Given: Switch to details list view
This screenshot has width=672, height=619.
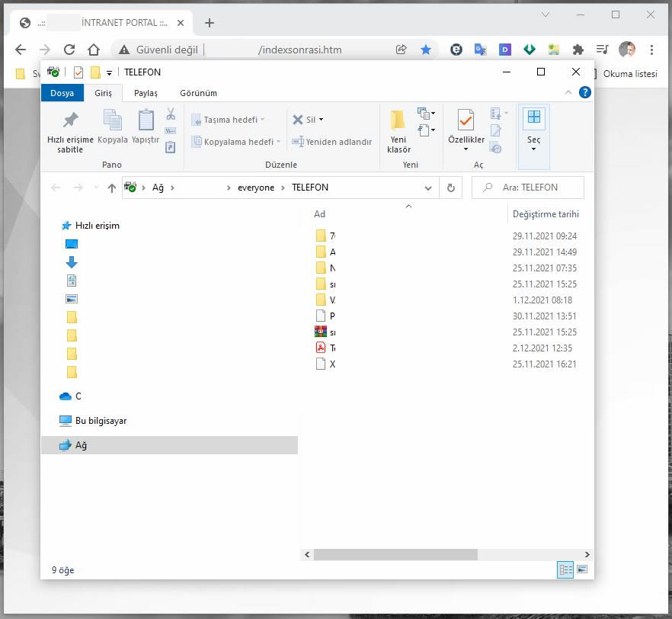Looking at the screenshot, I should point(565,569).
